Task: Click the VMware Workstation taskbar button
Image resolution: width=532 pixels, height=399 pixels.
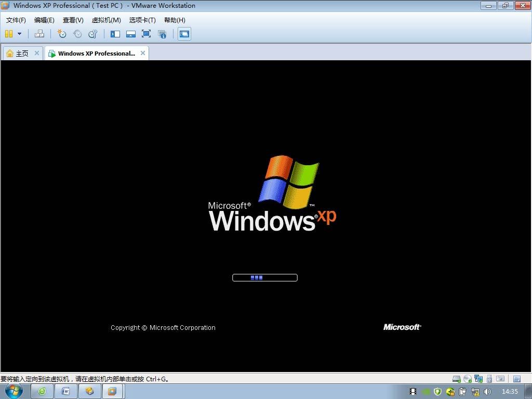Action: 112,391
